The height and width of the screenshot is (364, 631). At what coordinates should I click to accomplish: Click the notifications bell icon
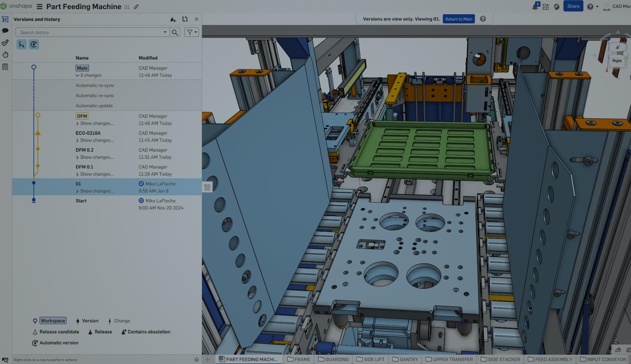[x=535, y=6]
